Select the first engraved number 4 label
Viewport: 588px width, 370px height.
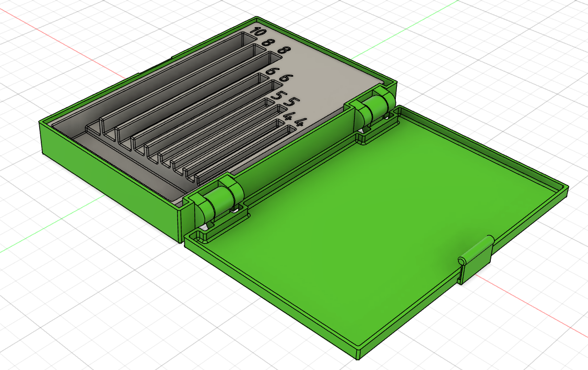[x=288, y=116]
